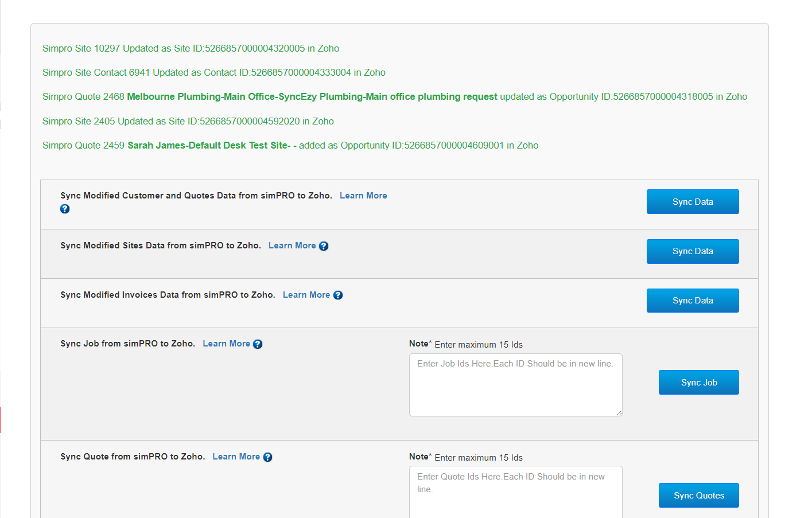Select 'Simpro Site 10297 Updated' log line
812x518 pixels.
click(191, 49)
